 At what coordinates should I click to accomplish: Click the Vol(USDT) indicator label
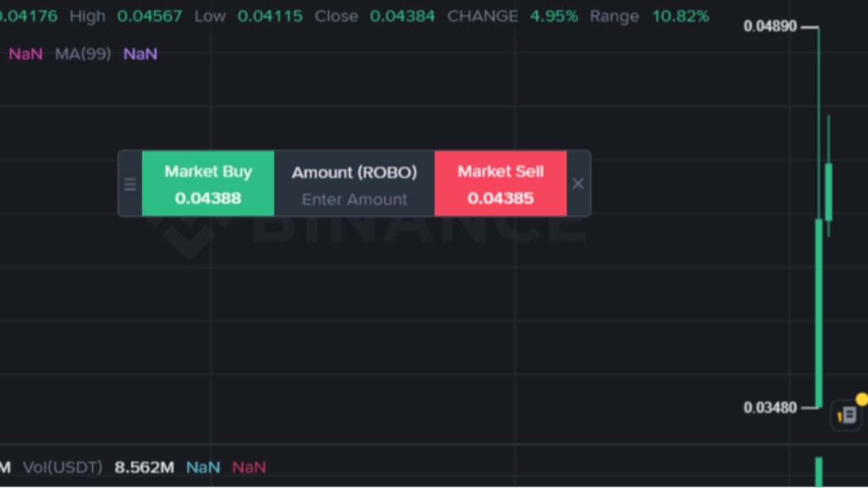click(x=62, y=467)
